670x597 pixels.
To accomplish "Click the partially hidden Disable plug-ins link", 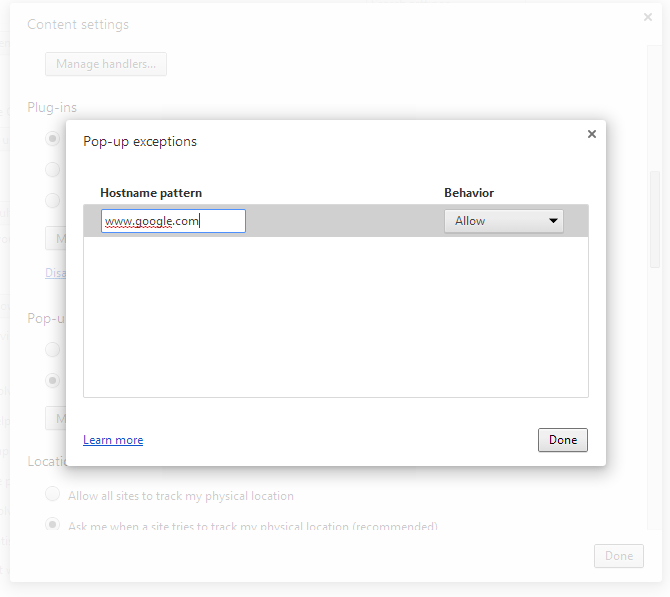I will coord(56,273).
